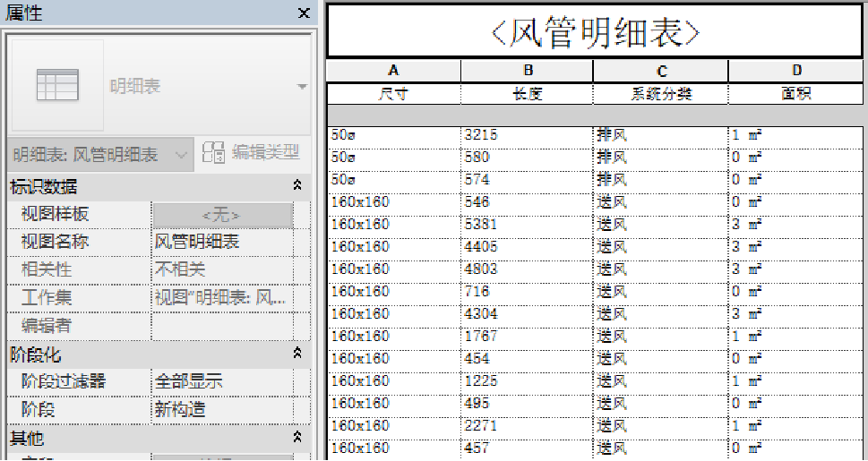Edit the 视图名称 field value
This screenshot has width=868, height=461.
click(222, 242)
